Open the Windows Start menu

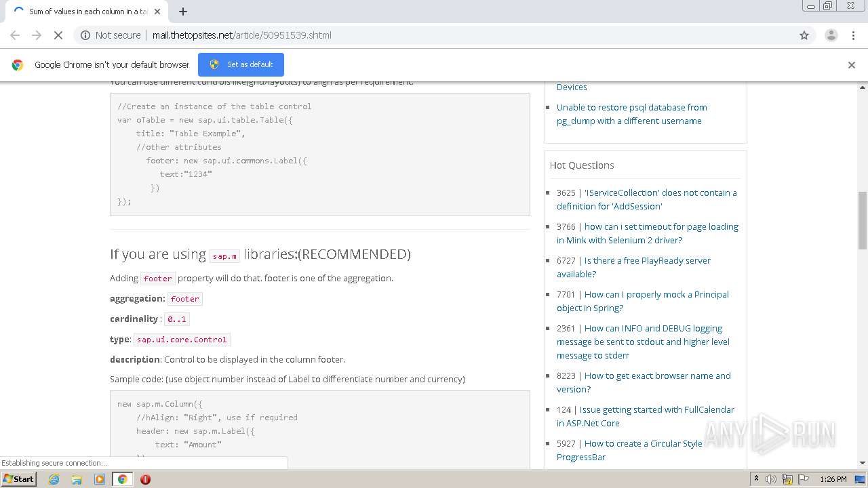click(x=19, y=479)
